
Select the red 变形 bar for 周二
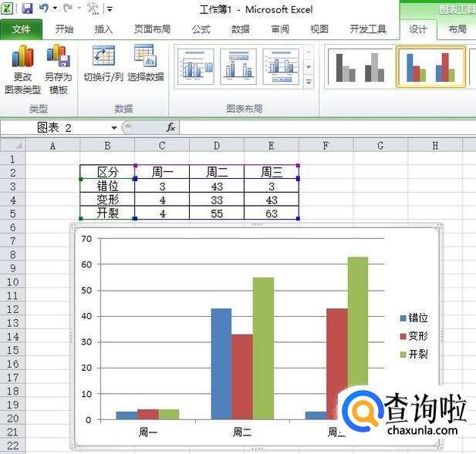[242, 377]
